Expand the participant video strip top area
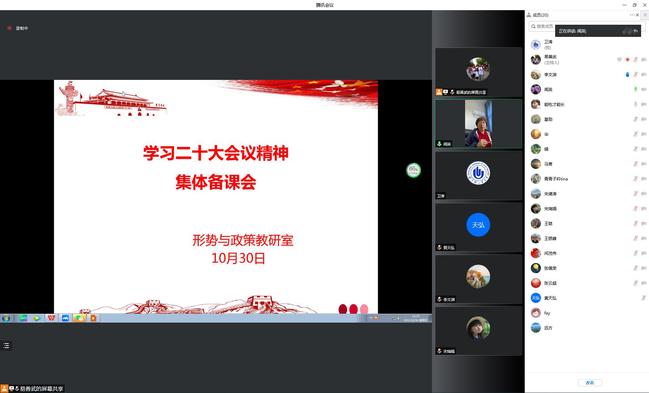 (x=478, y=29)
